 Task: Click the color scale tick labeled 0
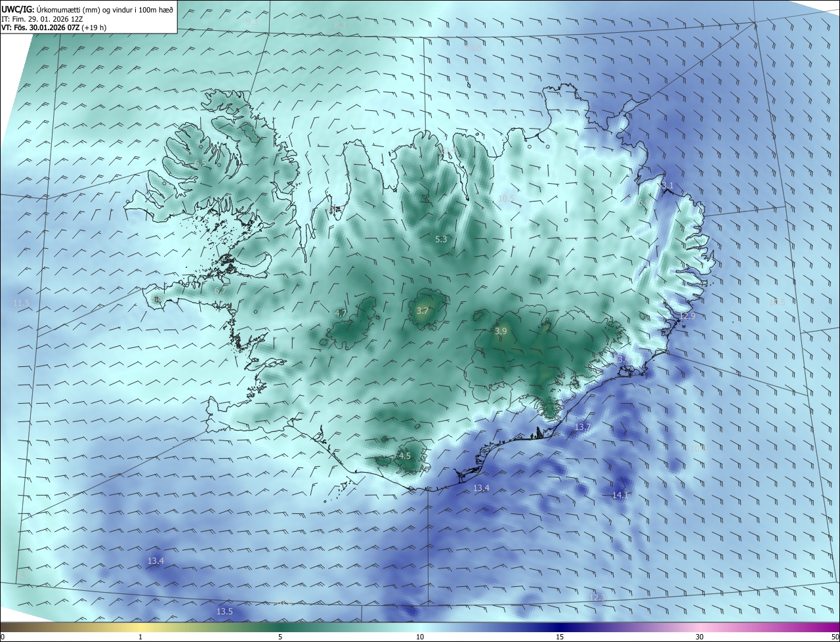coord(3,637)
